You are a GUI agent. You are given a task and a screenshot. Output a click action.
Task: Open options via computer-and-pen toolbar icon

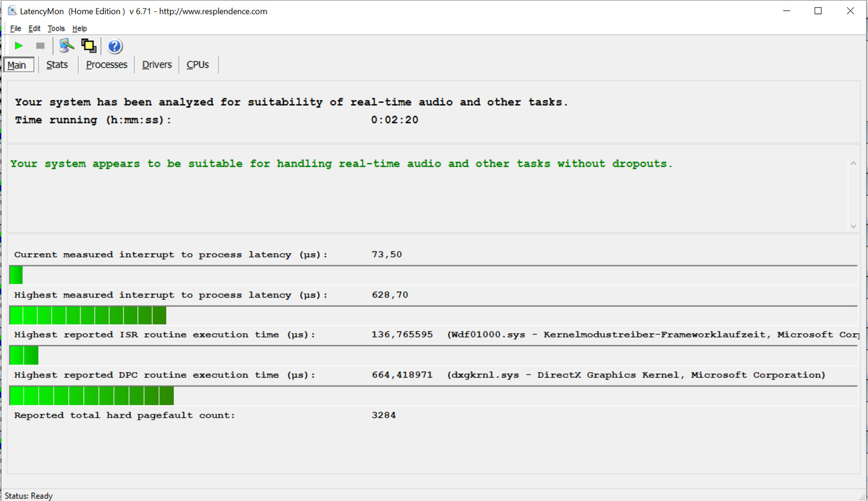(66, 46)
